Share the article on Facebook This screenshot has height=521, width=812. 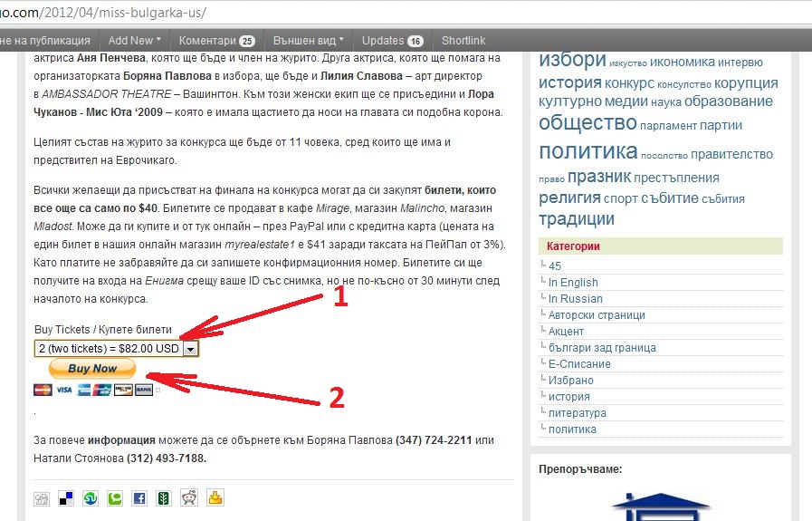tap(139, 498)
